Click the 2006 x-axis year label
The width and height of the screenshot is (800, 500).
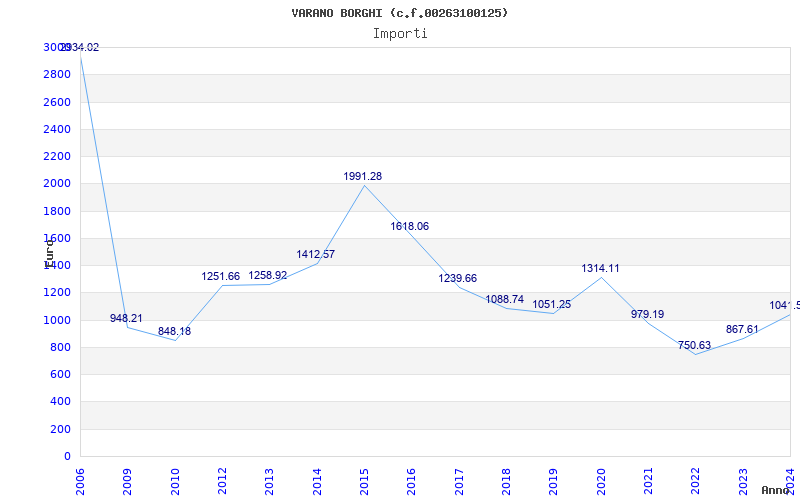80,482
